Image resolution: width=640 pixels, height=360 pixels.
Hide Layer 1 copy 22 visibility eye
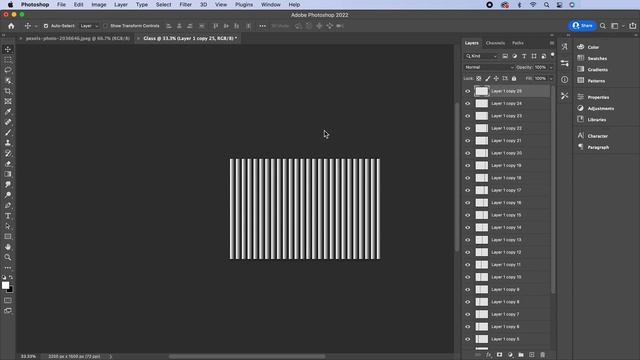pos(468,128)
